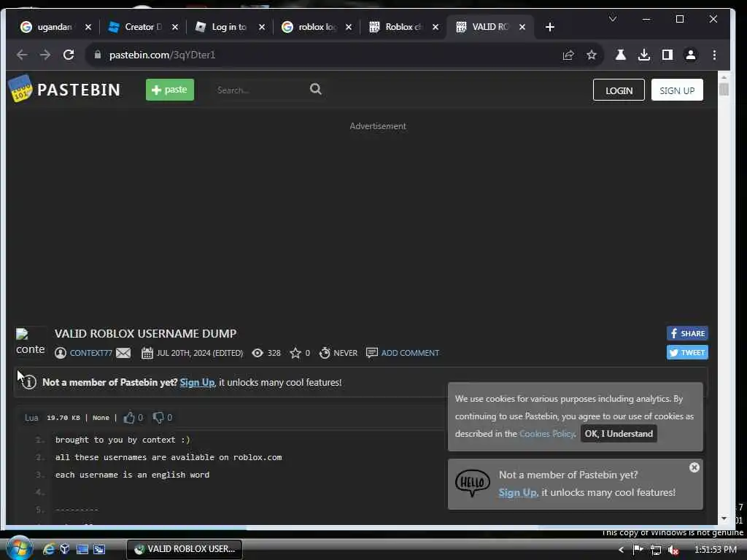
Task: Click the Facebook SHARE button
Action: pos(687,333)
